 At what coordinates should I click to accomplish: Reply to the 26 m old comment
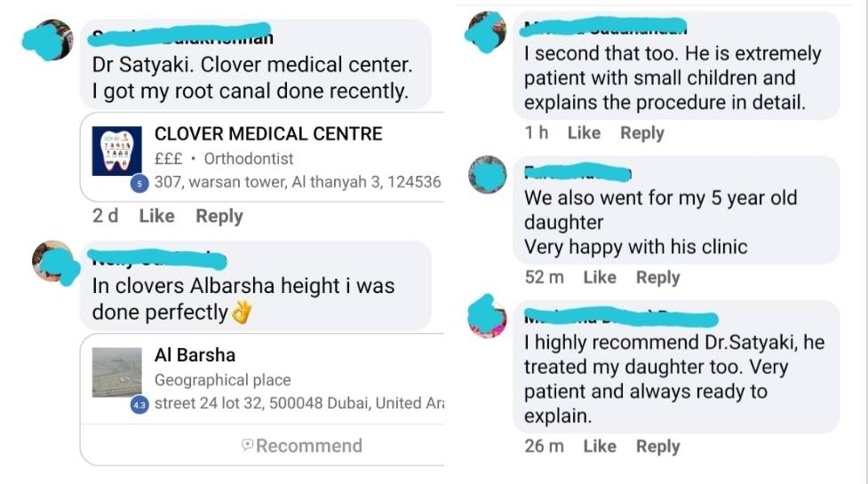657,447
